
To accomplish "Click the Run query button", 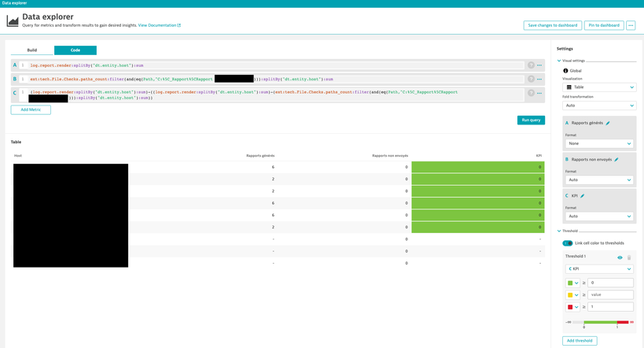I will (x=531, y=120).
